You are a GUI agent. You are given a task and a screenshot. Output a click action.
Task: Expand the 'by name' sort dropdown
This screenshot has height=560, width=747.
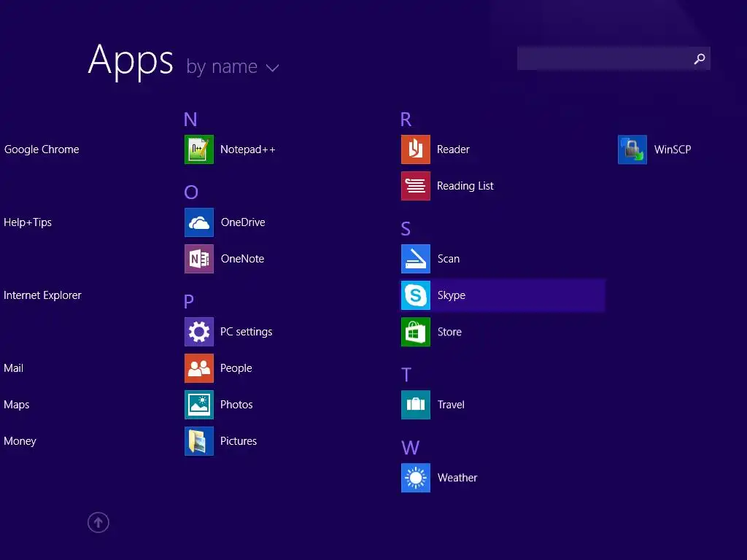(233, 67)
